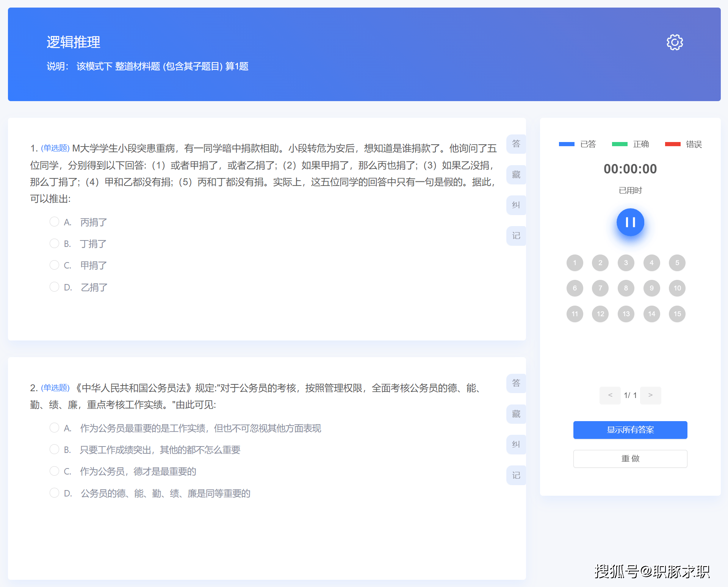This screenshot has height=587, width=728.
Task: Click the 纠 correction icon for question 1
Action: (x=516, y=205)
